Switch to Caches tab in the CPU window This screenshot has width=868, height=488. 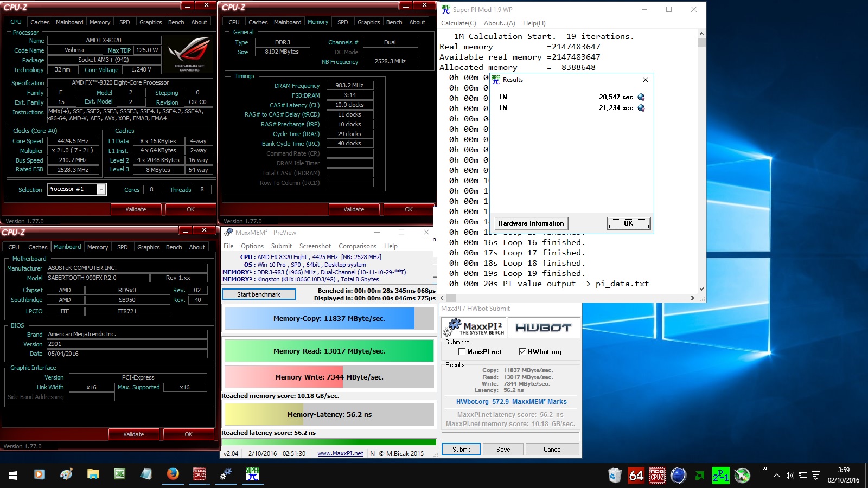tap(40, 22)
